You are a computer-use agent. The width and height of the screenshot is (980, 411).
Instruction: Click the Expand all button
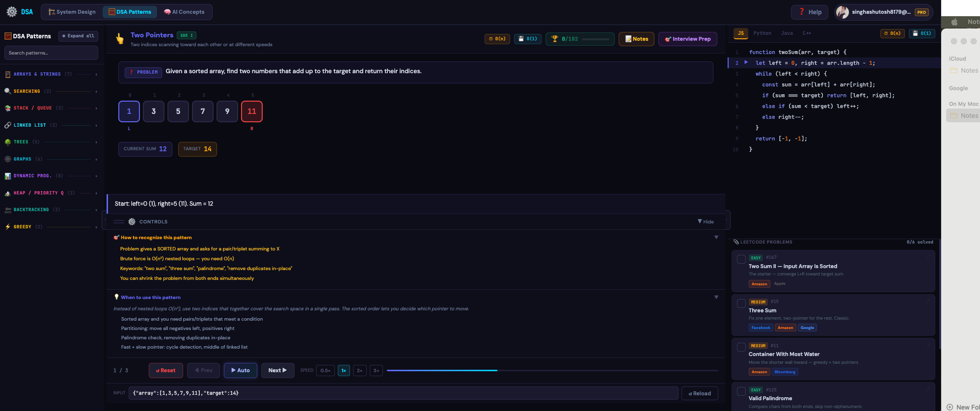click(78, 36)
